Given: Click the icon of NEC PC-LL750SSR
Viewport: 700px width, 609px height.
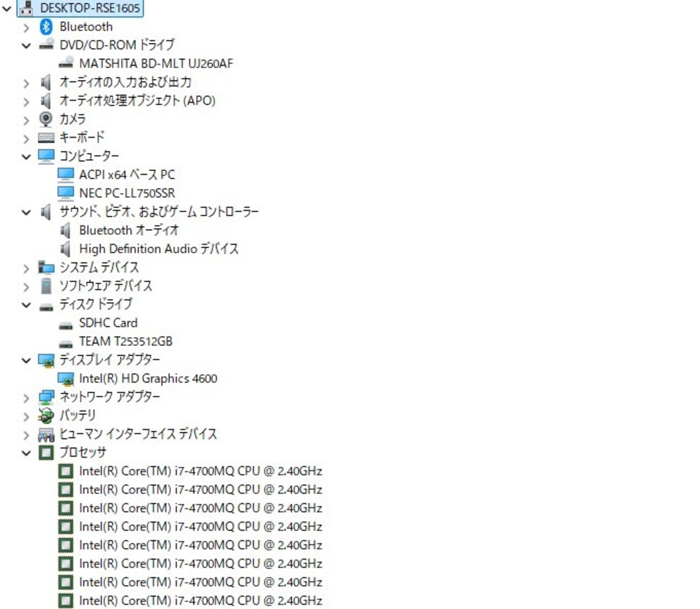Looking at the screenshot, I should (66, 193).
